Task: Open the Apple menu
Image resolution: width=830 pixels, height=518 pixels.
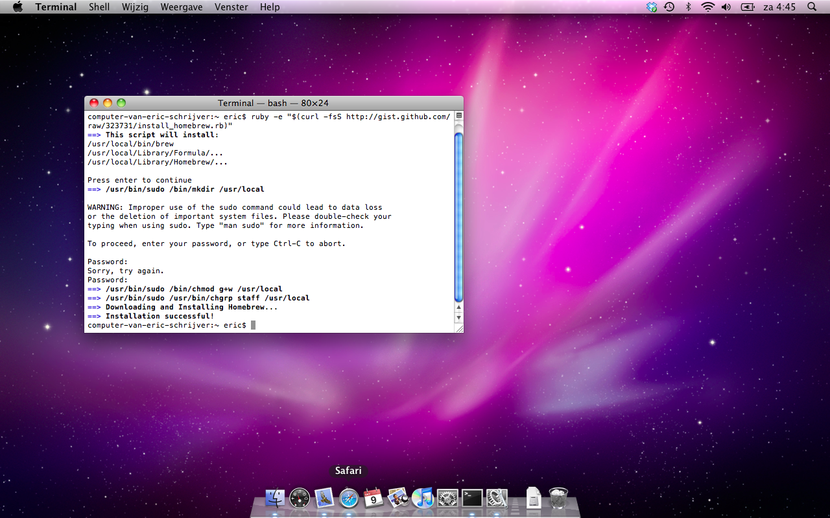Action: 17,7
